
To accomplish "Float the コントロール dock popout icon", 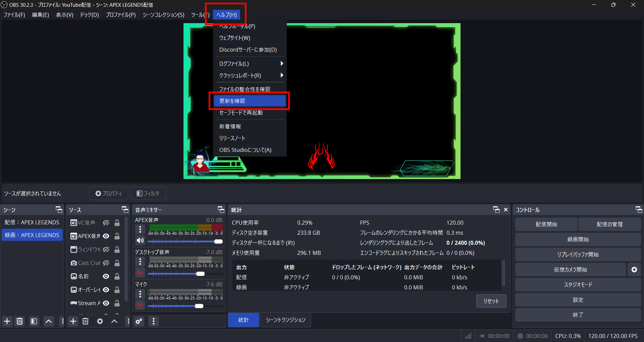I will click(x=639, y=210).
